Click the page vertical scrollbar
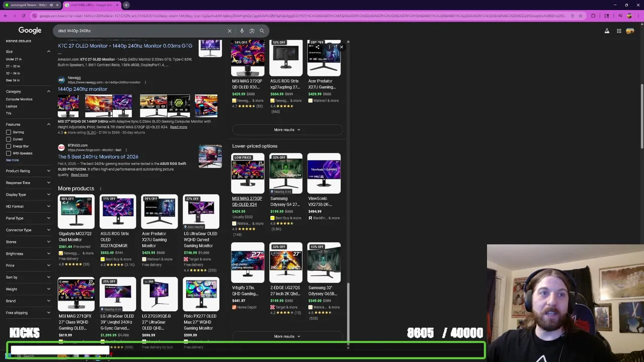644x362 pixels. (x=641, y=116)
